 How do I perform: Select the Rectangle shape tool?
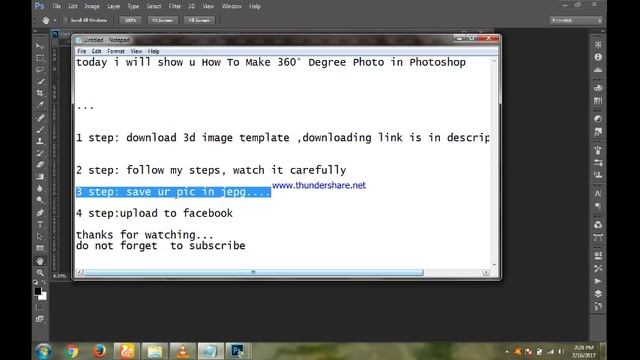(40, 248)
